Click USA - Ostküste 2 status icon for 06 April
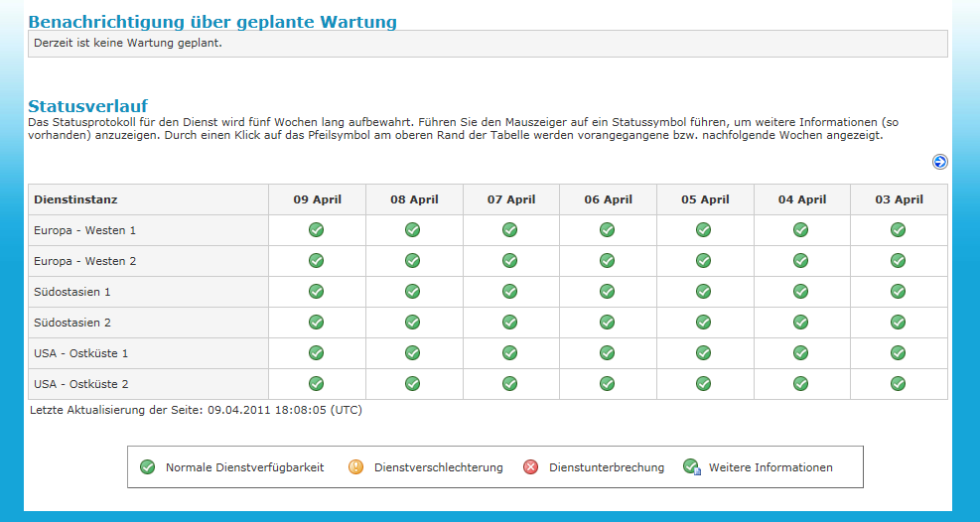The image size is (980, 522). pos(608,384)
